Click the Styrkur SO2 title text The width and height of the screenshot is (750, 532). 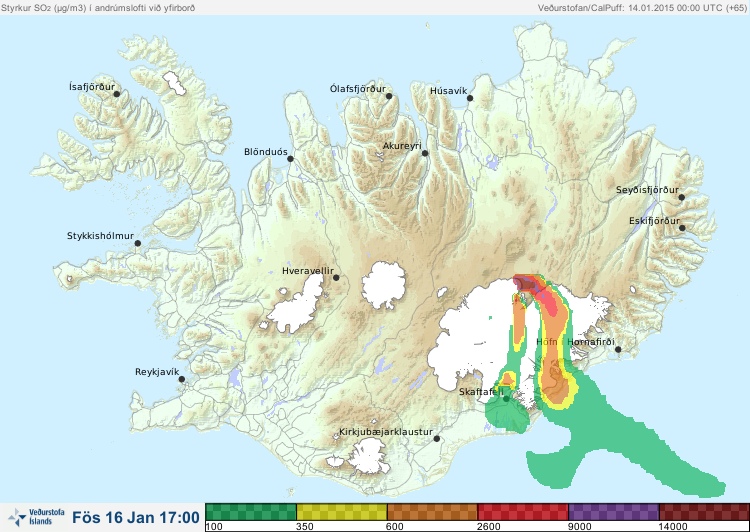point(98,8)
